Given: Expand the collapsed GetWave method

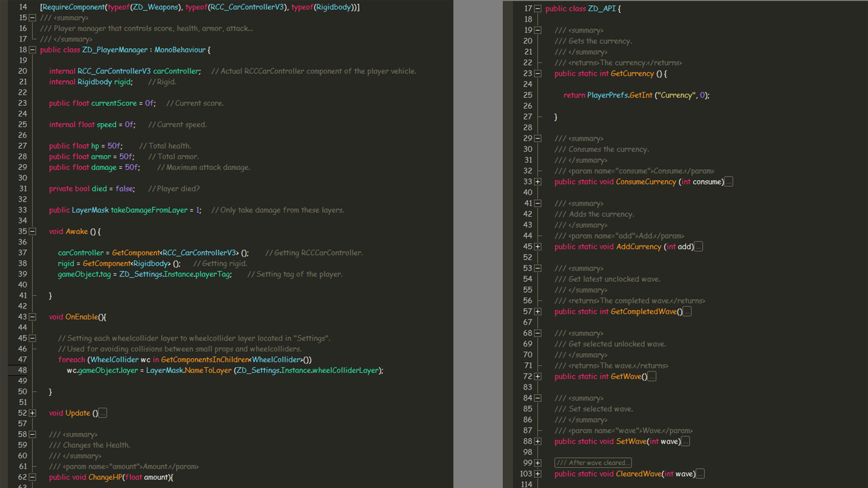Looking at the screenshot, I should point(538,376).
